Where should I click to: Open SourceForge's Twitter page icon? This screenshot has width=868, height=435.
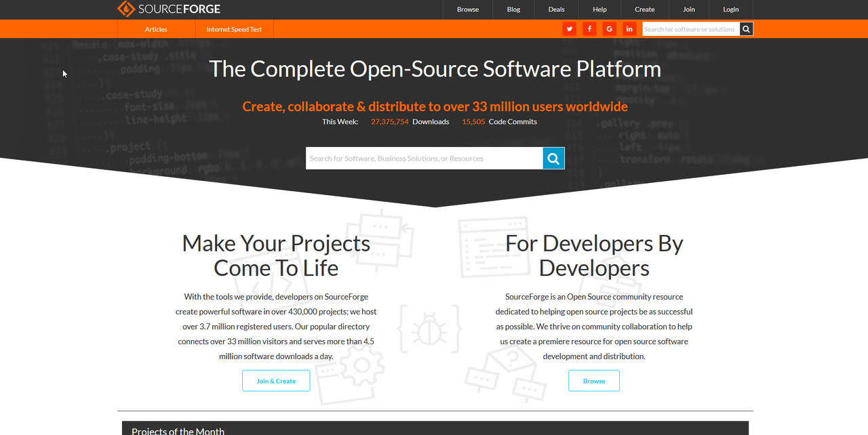(570, 28)
